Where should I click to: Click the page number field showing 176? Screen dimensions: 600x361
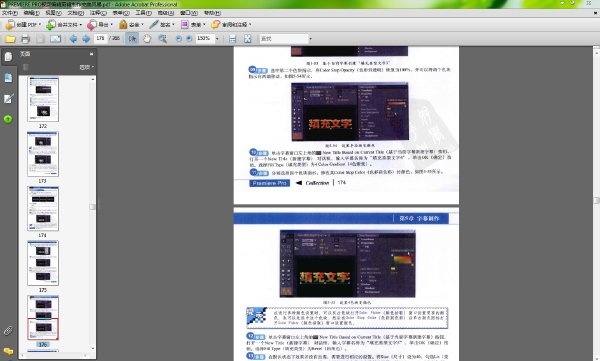tap(101, 38)
